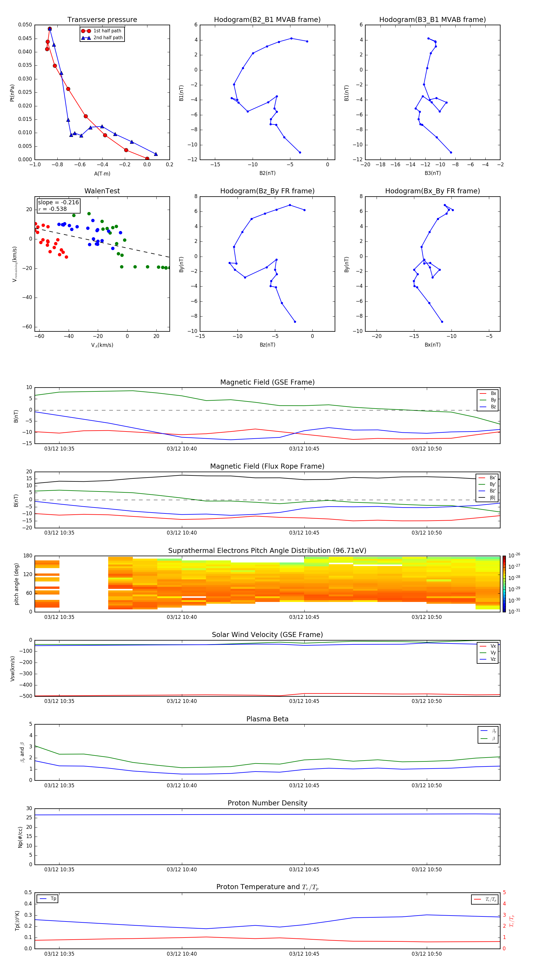Select the Bx entry in the GSE Frame legend

(x=488, y=393)
